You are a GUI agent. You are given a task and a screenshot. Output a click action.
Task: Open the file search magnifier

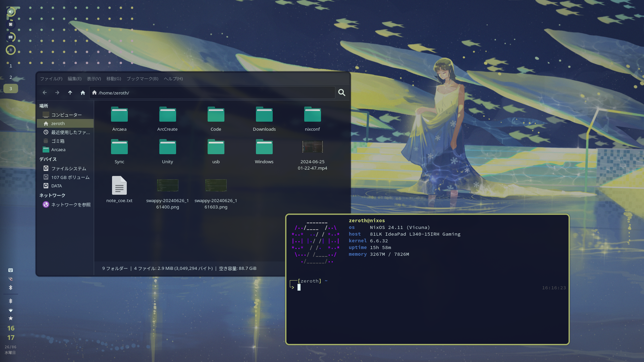pyautogui.click(x=341, y=93)
